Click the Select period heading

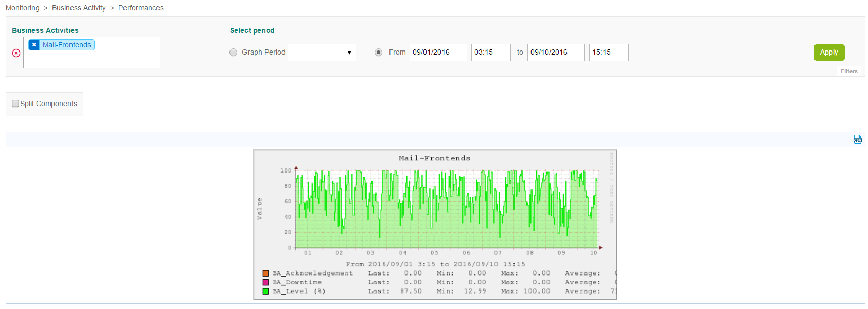252,30
